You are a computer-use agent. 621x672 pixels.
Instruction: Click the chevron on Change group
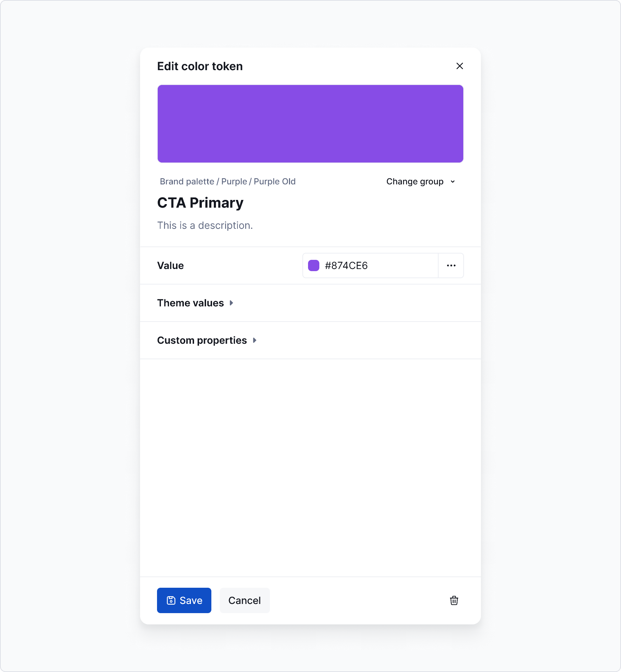(453, 182)
